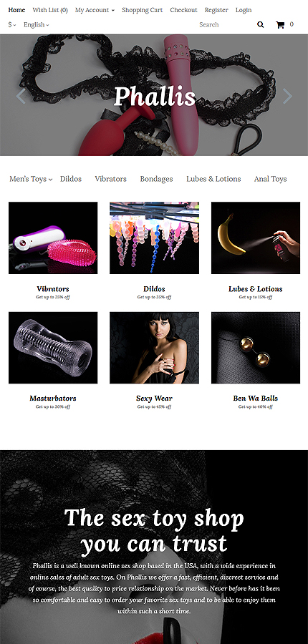Click the Login link
Viewport: 308px width, 644px height.
[x=244, y=10]
